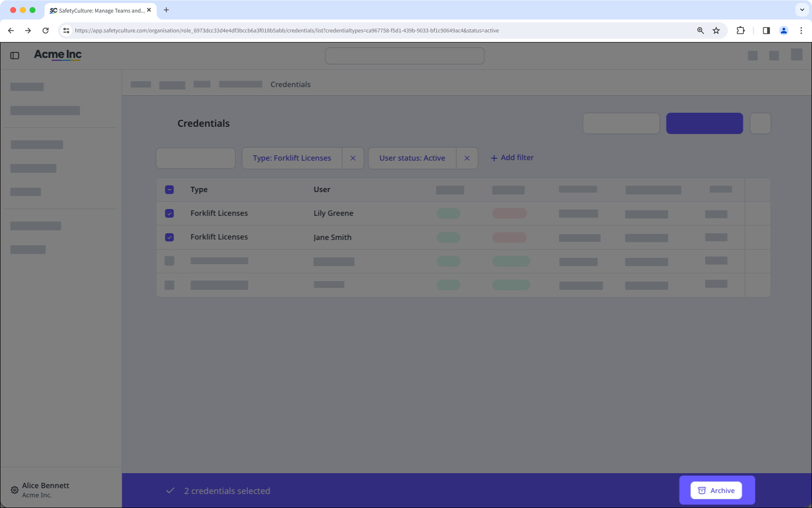Select the SafetyCulture browser tab
Screen dimensions: 812x508
[101, 10]
